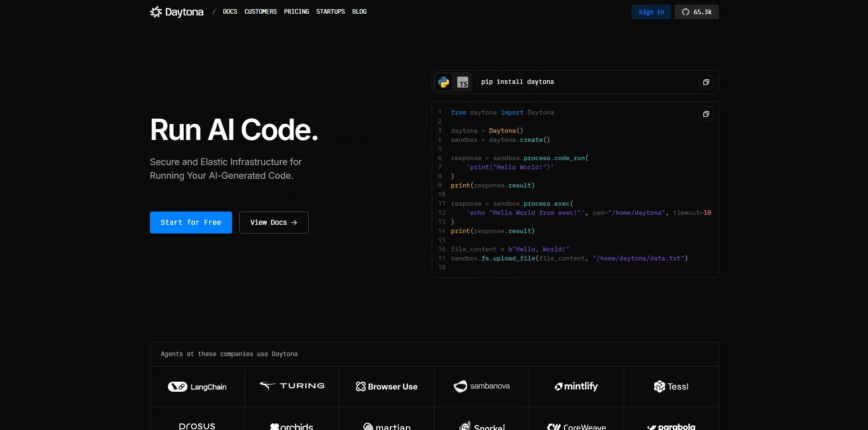
Task: Open the SambaNova logo tile
Action: pos(481,386)
